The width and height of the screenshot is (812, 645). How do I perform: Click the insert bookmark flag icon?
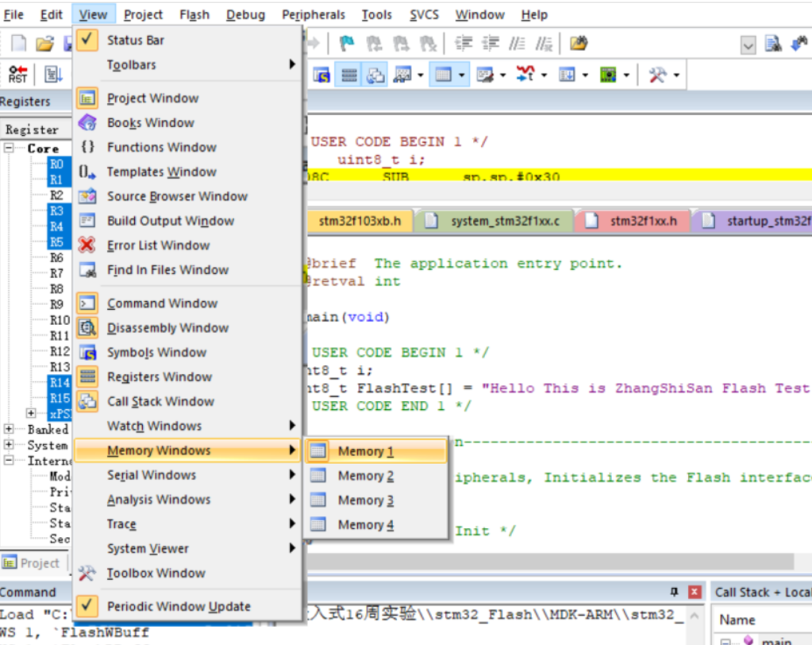click(346, 44)
